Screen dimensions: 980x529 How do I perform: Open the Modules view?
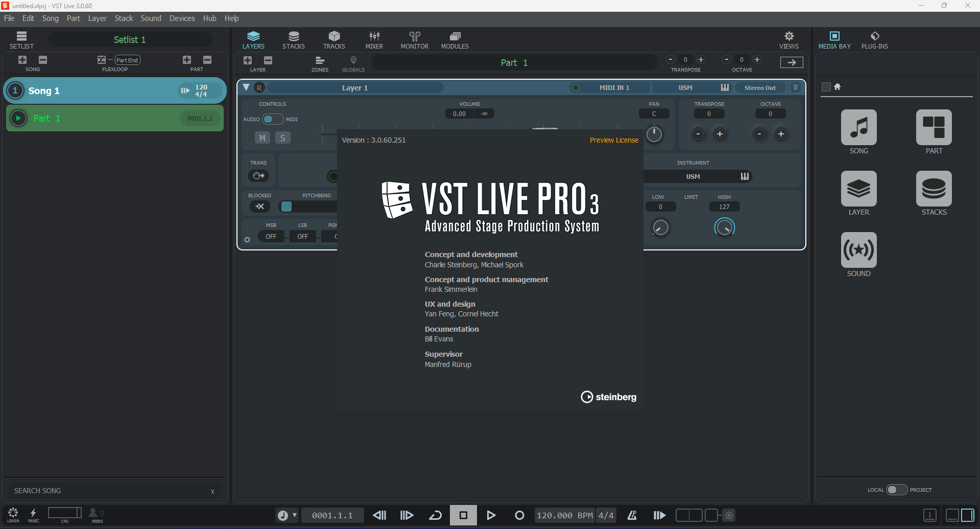click(x=455, y=40)
